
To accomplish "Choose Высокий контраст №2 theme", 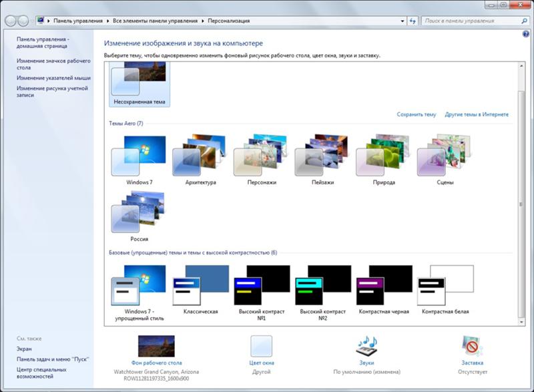I will 323,293.
